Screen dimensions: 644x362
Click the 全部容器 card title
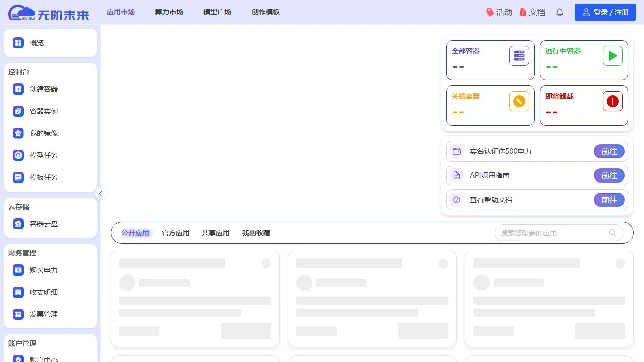pyautogui.click(x=466, y=51)
